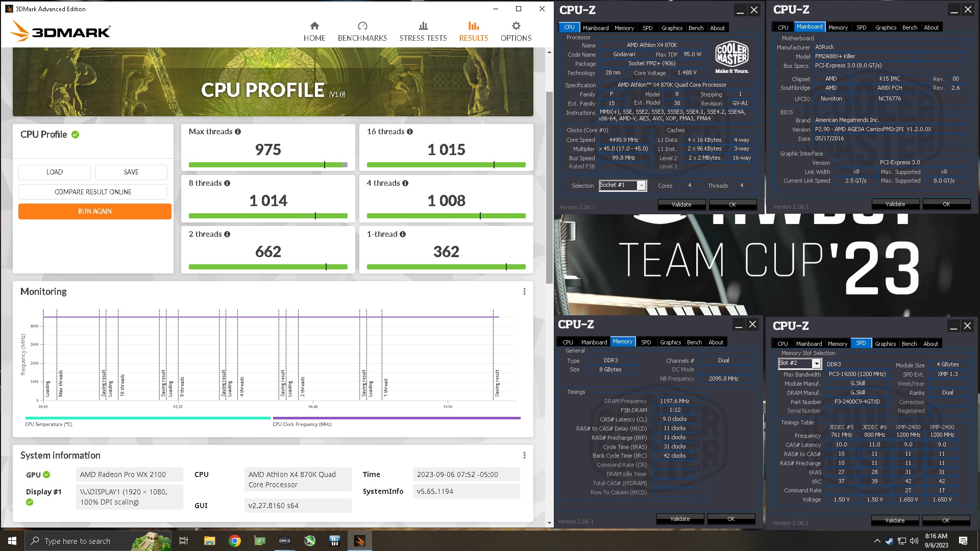Open green round app in taskbar
Screen dimensions: 980x551
point(309,541)
